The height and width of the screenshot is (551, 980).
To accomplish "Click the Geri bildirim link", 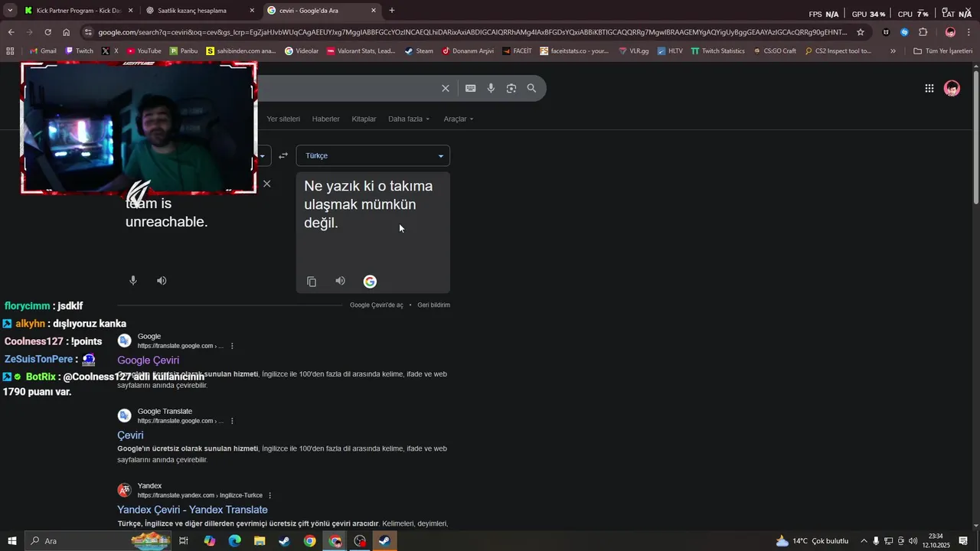I will coord(433,305).
